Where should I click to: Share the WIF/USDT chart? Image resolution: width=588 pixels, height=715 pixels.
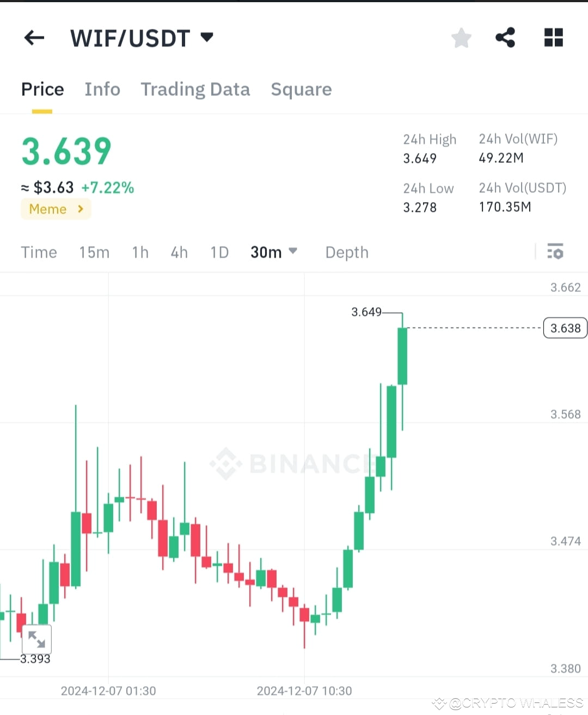[505, 38]
